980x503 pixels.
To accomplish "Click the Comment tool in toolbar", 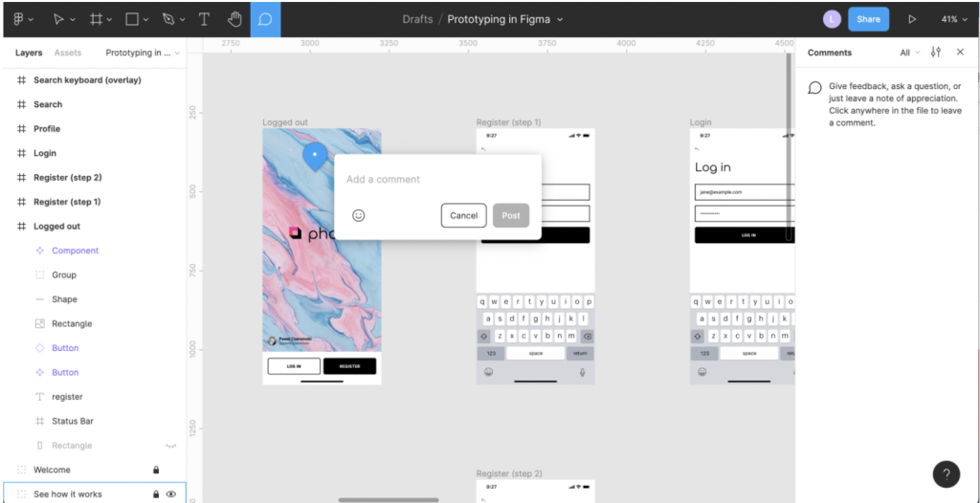I will click(266, 19).
